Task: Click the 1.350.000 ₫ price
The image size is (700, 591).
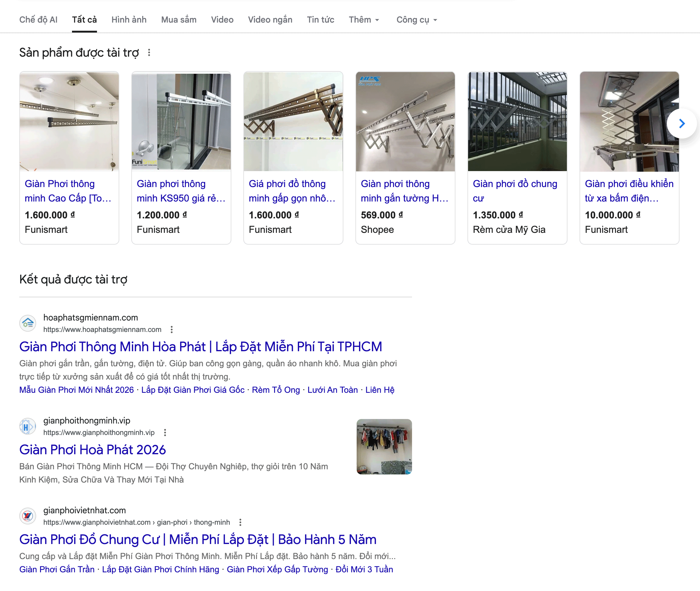Action: pos(498,215)
